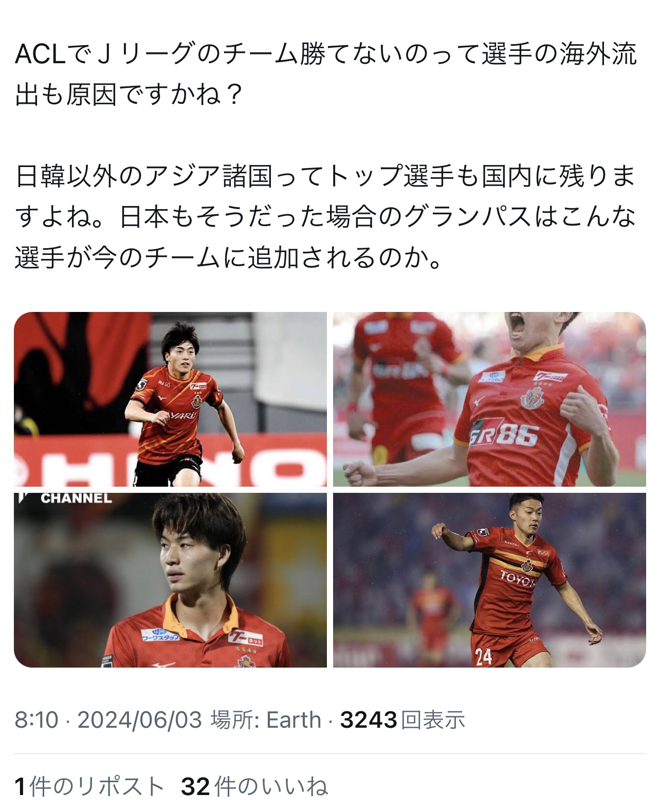The width and height of the screenshot is (660, 812).
Task: Click the 場所: Earth location label
Action: tap(266, 720)
